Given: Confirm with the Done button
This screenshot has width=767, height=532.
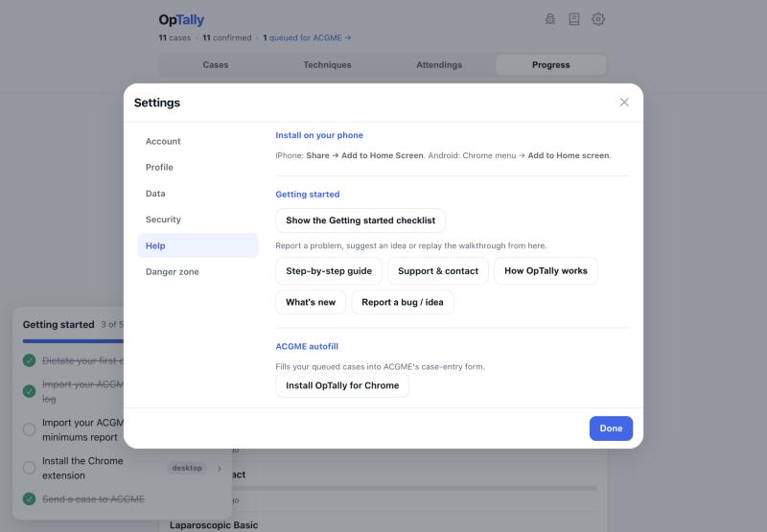Looking at the screenshot, I should (611, 428).
